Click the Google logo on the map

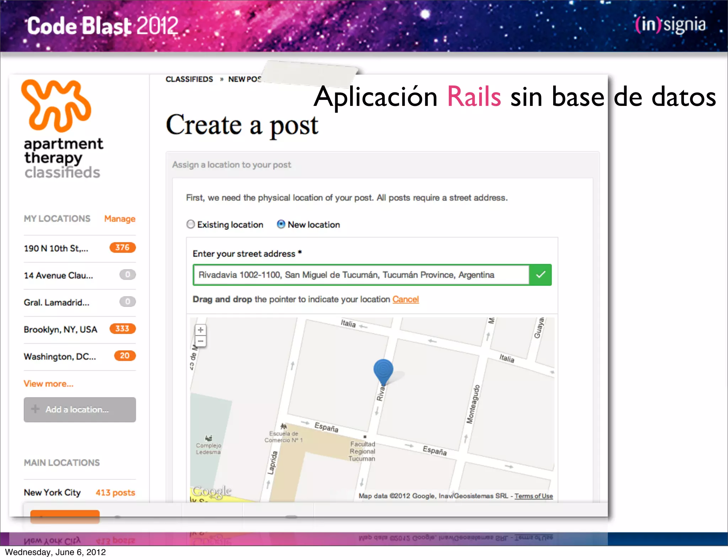click(x=212, y=492)
